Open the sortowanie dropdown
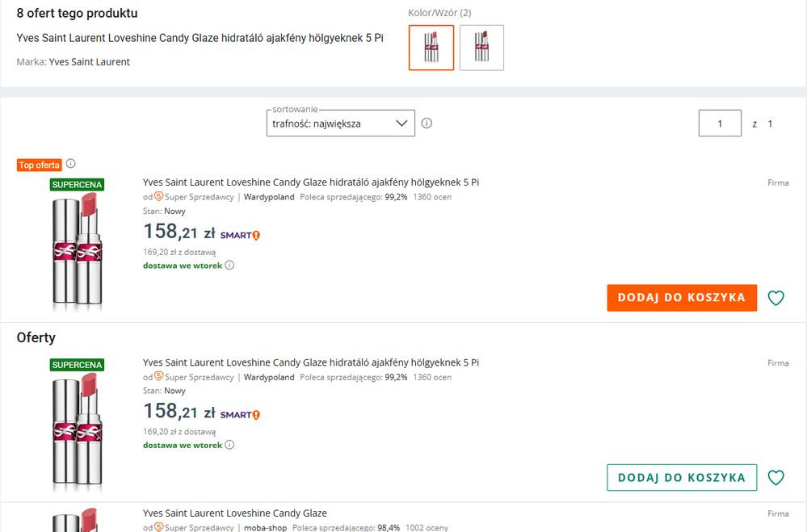Screen dimensions: 807x532 pos(341,124)
